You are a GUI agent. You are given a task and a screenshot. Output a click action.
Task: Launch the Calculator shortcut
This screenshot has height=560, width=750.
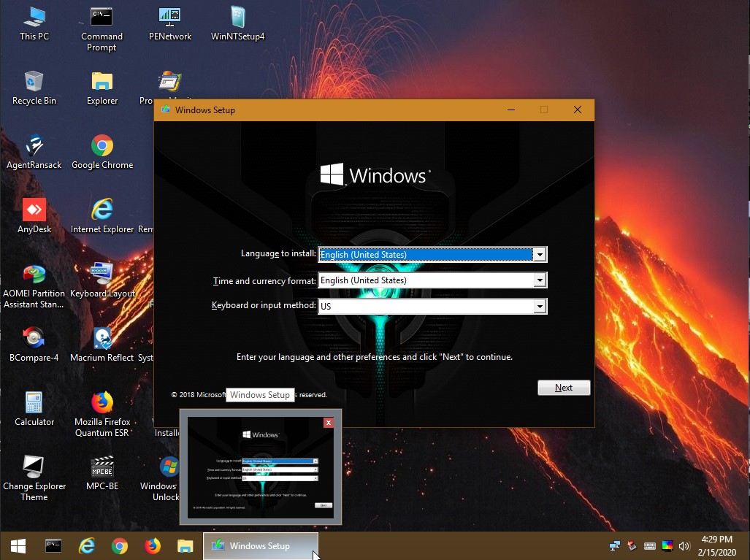(34, 404)
